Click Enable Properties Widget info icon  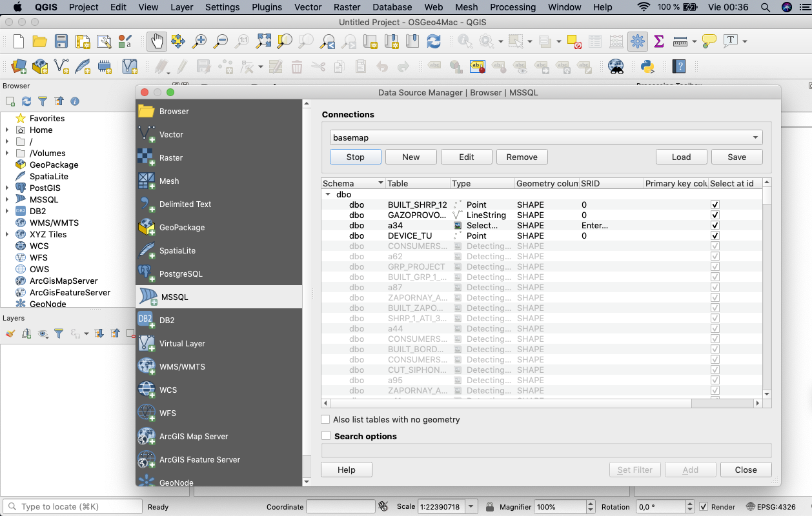click(75, 101)
